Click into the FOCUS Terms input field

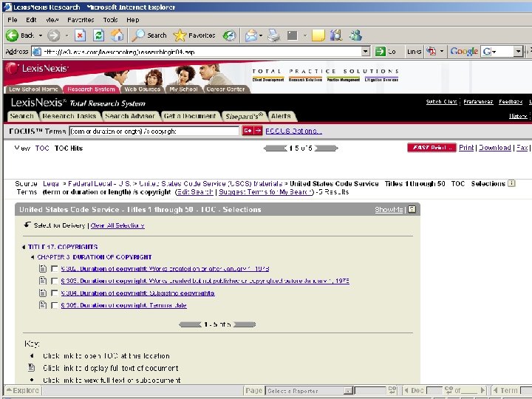pyautogui.click(x=154, y=131)
